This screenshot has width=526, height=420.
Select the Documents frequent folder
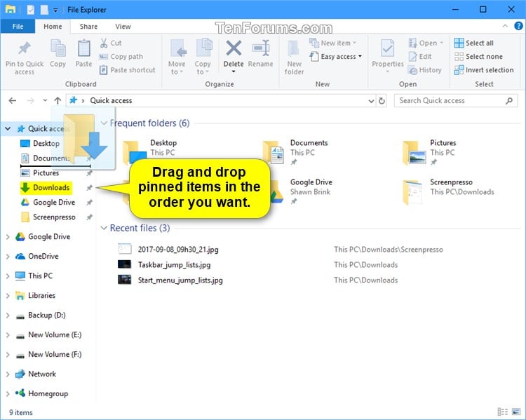(295, 152)
